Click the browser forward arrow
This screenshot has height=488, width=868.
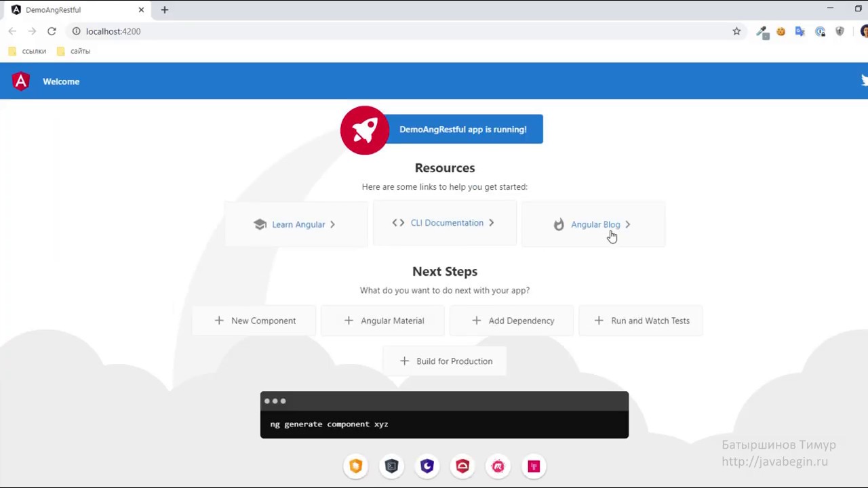32,31
